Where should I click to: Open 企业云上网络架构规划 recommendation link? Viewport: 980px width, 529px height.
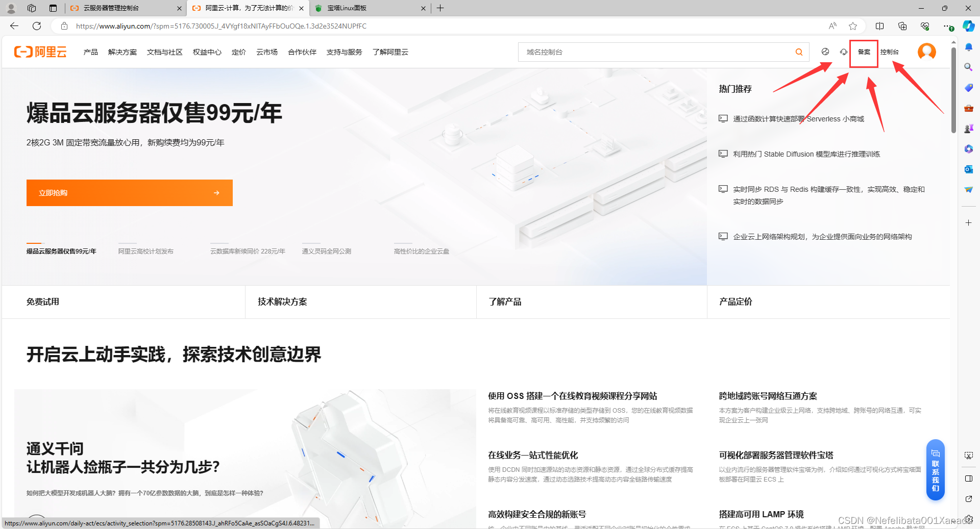[822, 237]
